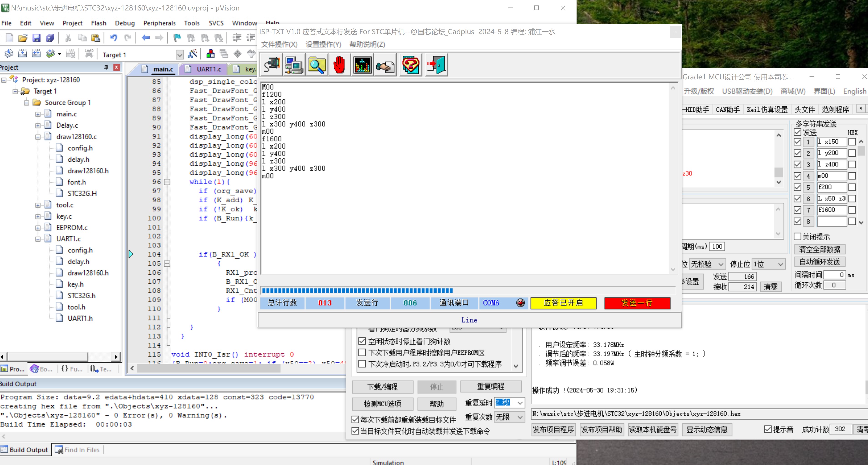This screenshot has width=868, height=465.
Task: Create a new file in µVision toolbar
Action: 9,38
